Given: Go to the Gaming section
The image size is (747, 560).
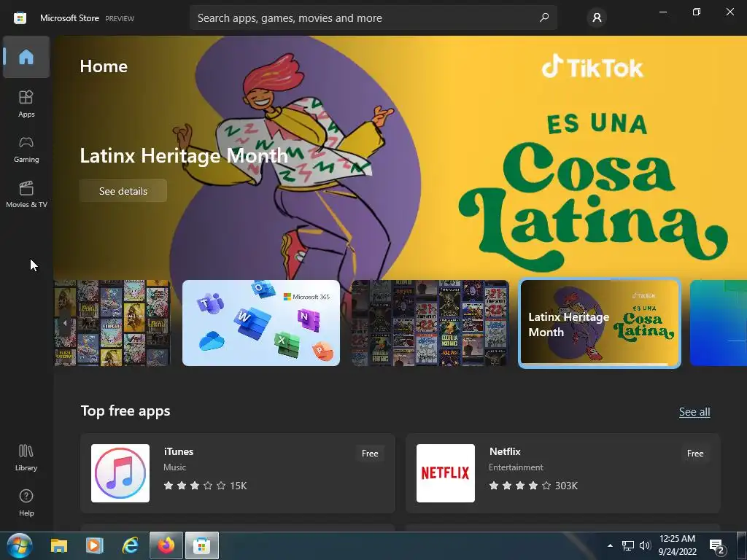Looking at the screenshot, I should (x=26, y=149).
